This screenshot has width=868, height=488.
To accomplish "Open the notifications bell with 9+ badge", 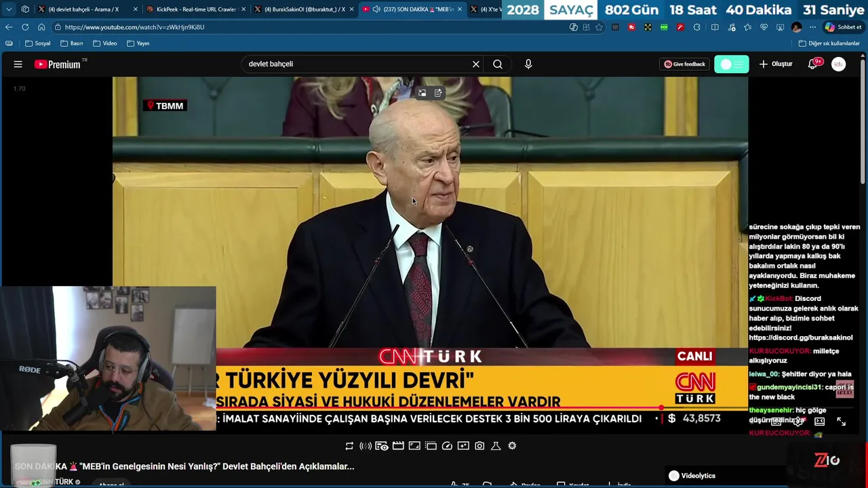I will (812, 64).
